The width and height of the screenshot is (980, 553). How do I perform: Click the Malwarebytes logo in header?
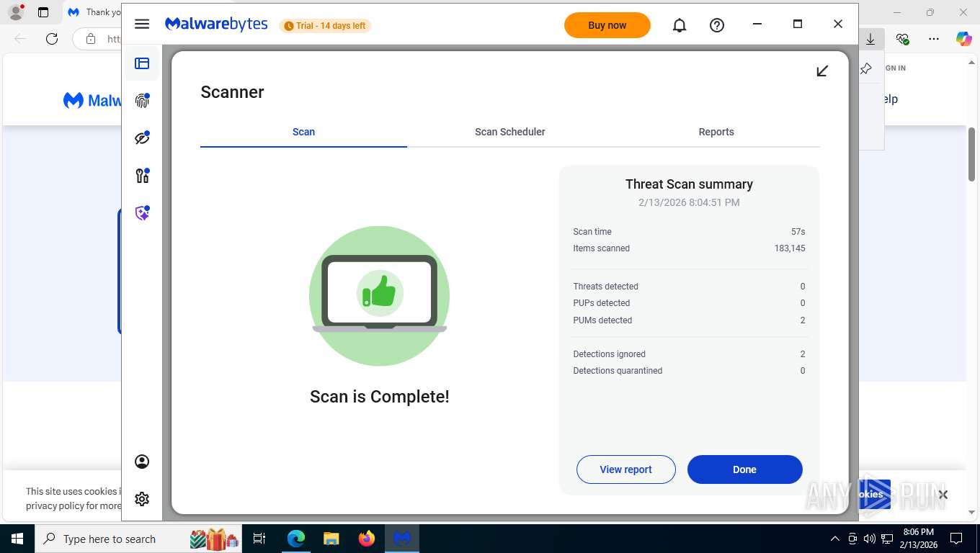click(216, 24)
